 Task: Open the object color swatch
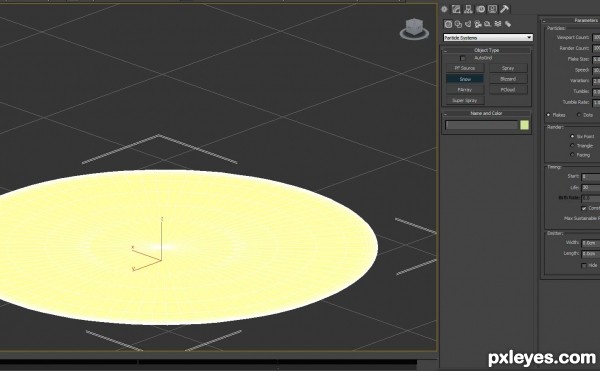click(525, 125)
